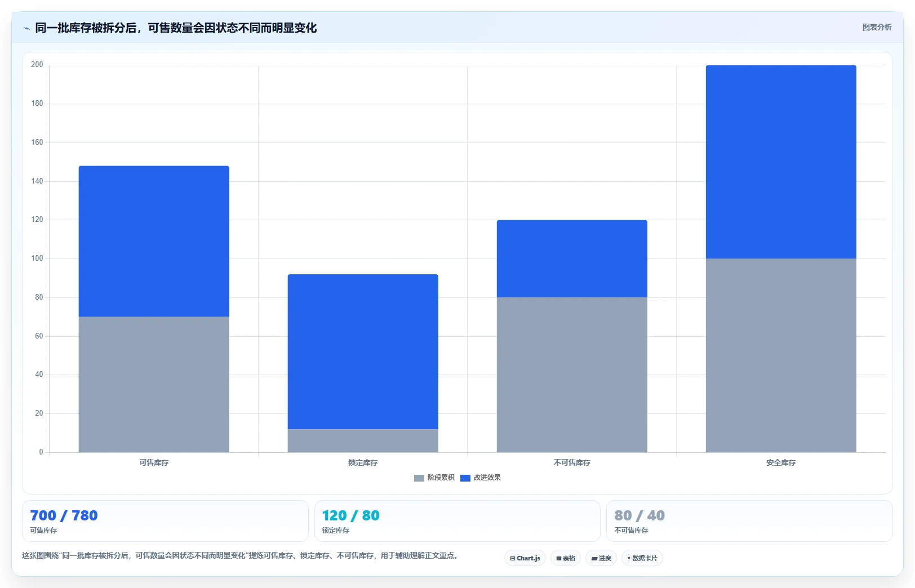This screenshot has height=588, width=915.
Task: Click the 安全库存 x-axis label
Action: (781, 462)
